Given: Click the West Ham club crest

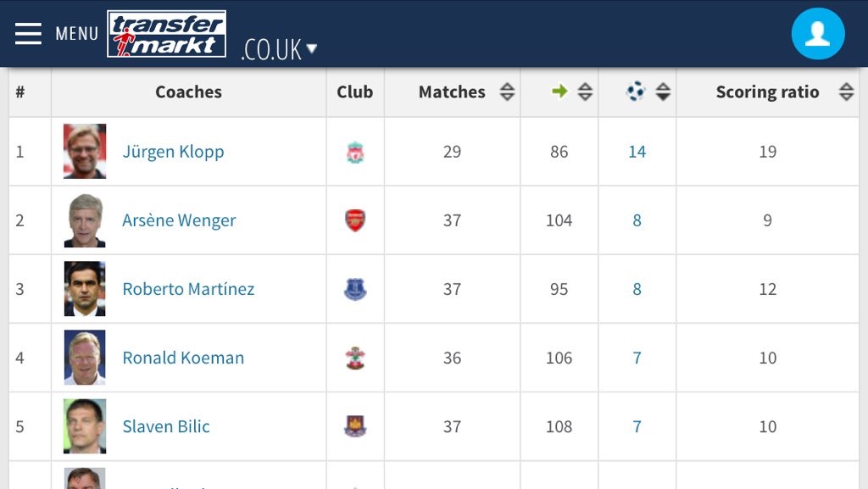Looking at the screenshot, I should point(354,427).
